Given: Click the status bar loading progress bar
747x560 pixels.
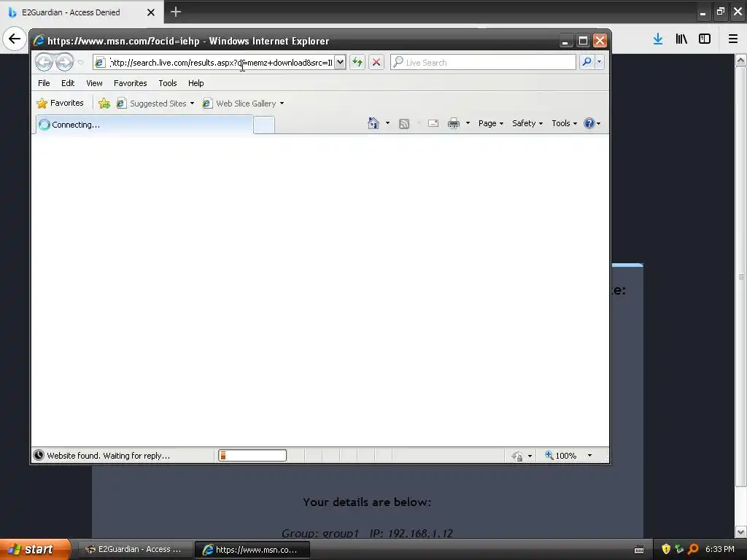Looking at the screenshot, I should click(x=252, y=456).
